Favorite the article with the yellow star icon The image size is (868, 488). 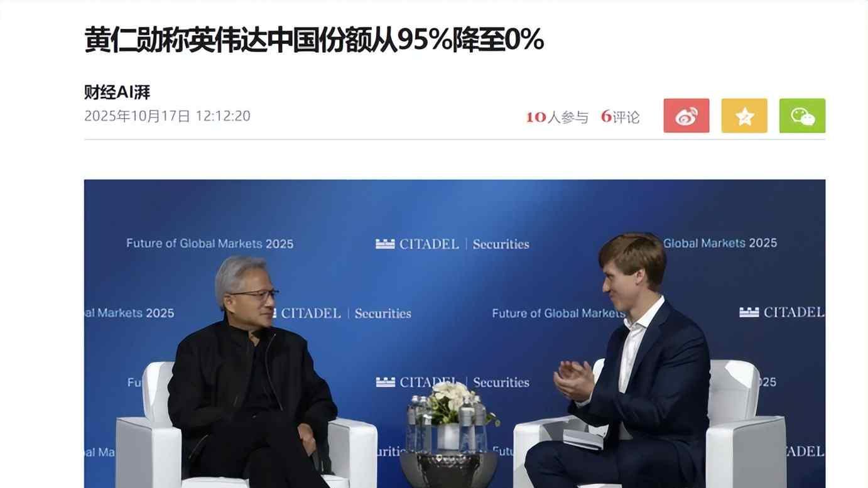point(744,116)
